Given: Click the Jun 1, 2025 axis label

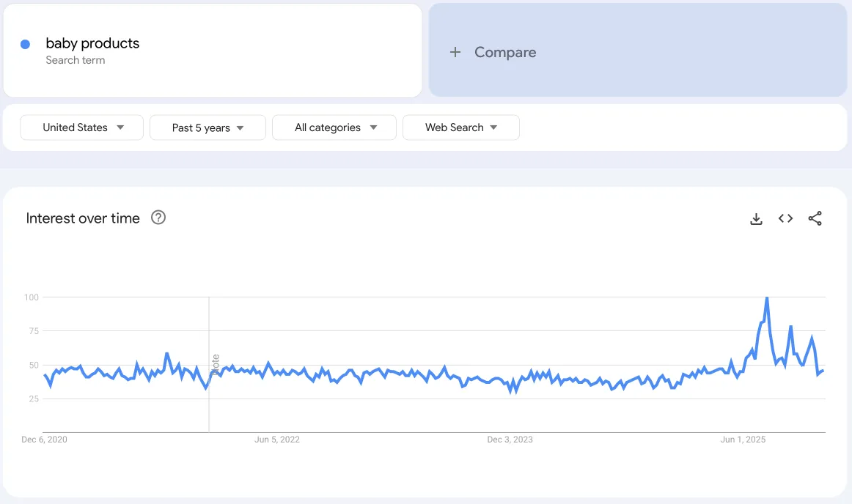Looking at the screenshot, I should [743, 440].
